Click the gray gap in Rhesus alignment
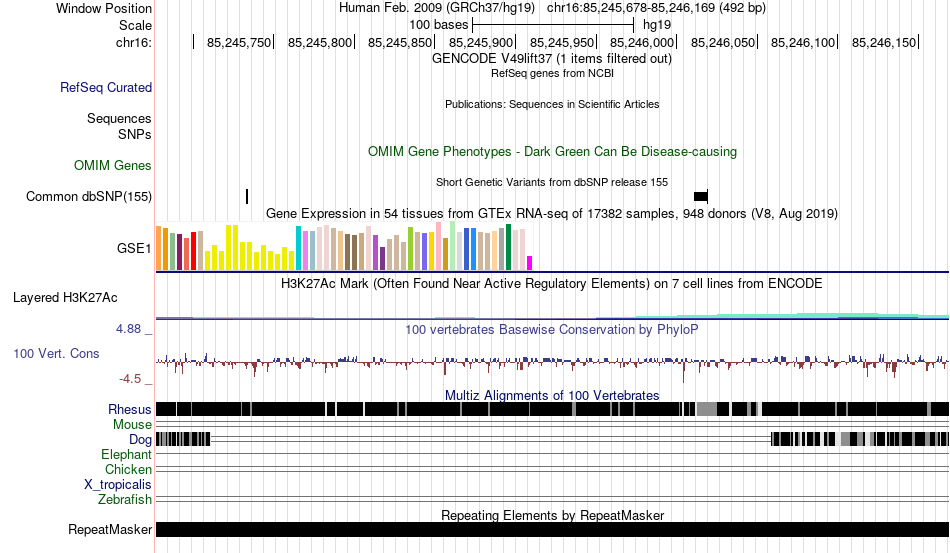Screen dimensions: 950x553 pos(706,409)
